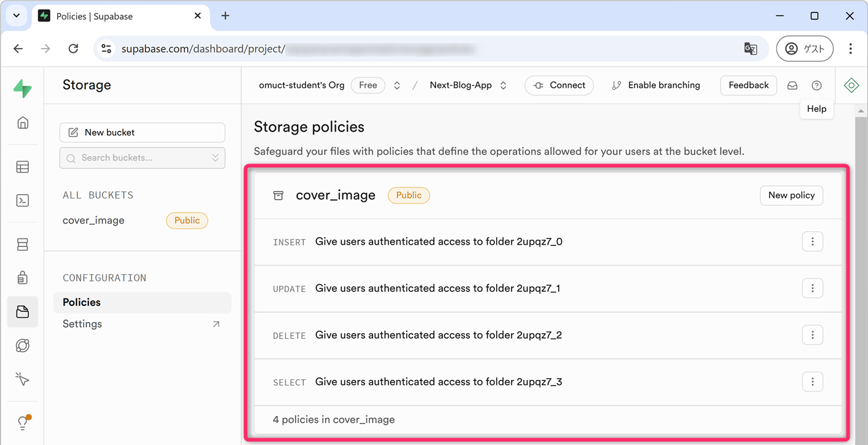Open the Authentication lock icon

point(23,278)
